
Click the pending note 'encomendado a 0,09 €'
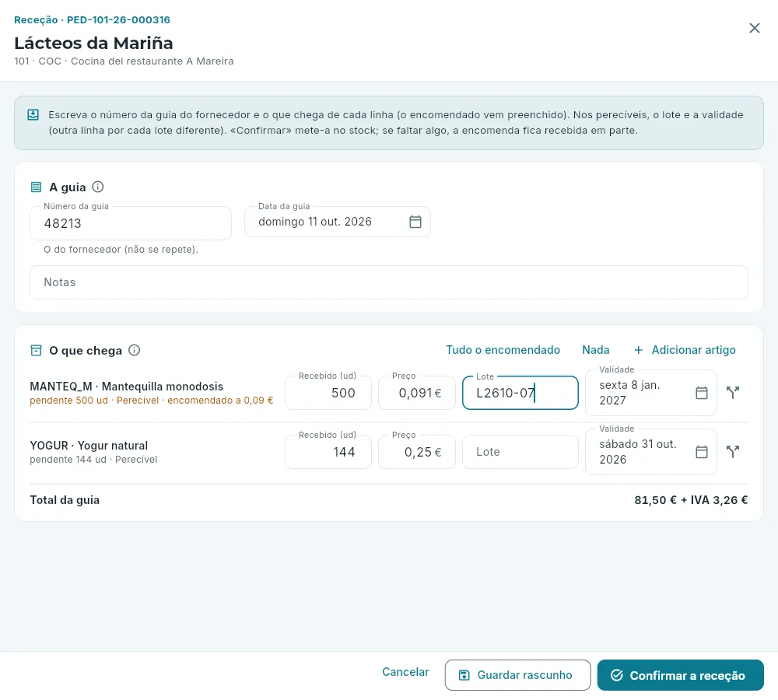pos(220,401)
